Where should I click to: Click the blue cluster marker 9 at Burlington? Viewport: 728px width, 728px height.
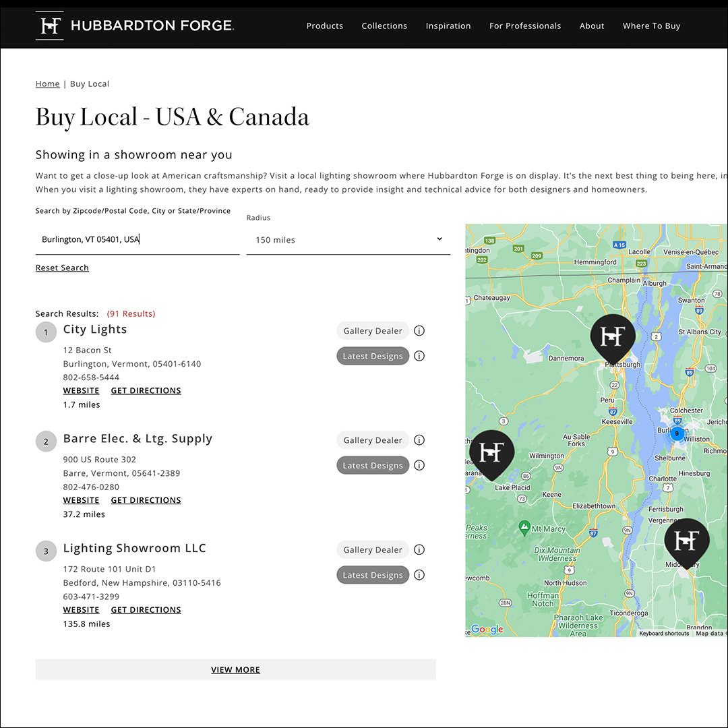[677, 433]
